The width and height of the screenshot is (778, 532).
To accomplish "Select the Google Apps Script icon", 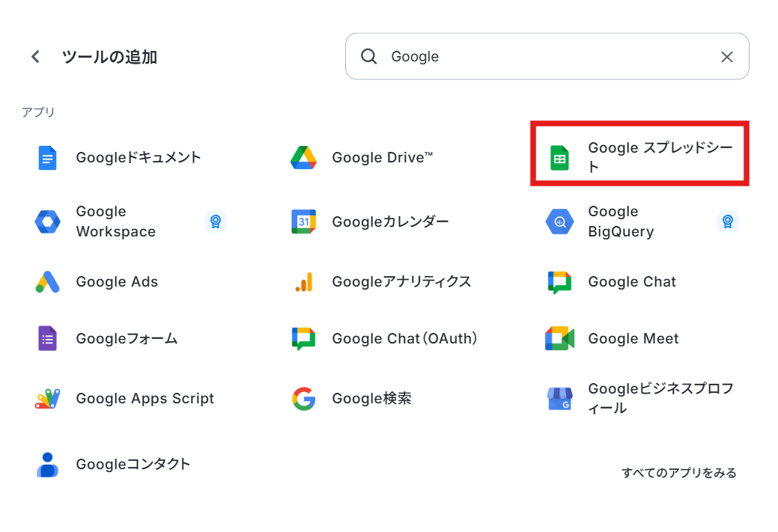I will (48, 399).
